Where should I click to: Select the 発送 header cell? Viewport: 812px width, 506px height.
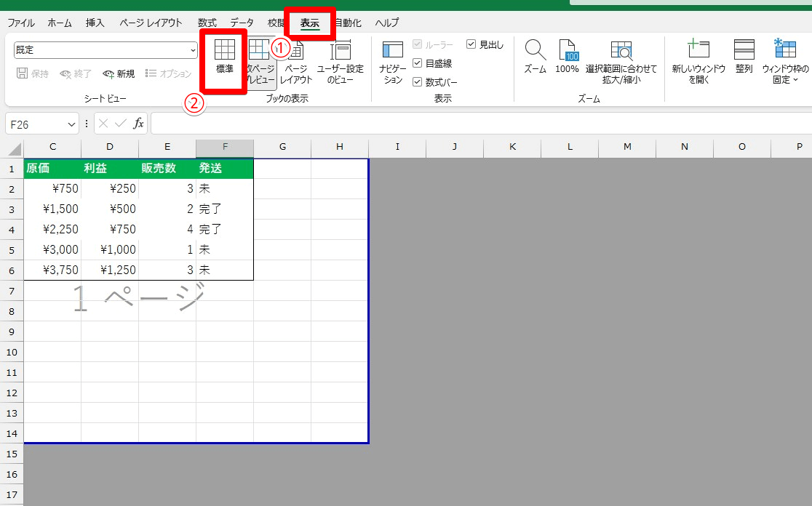coord(225,169)
